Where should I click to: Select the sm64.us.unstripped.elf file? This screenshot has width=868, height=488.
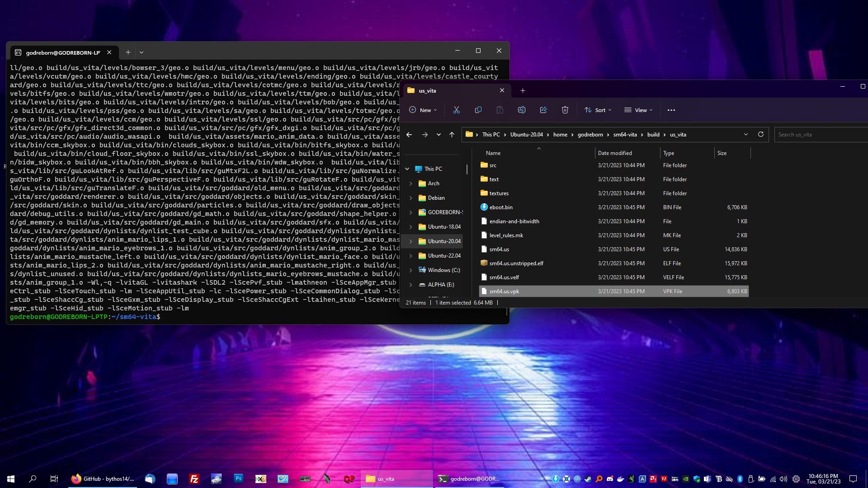(614, 263)
